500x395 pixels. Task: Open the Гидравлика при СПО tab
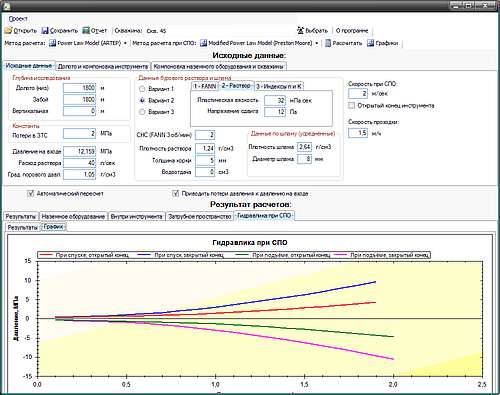pyautogui.click(x=264, y=216)
